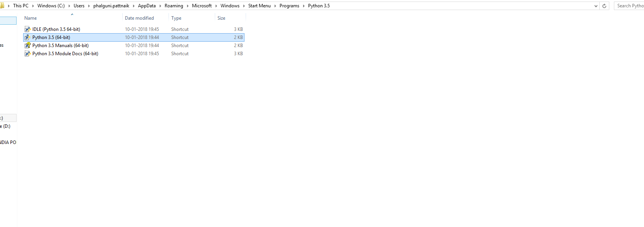Screen dimensions: 644x227
Task: Sort files by the Size column header
Action: pos(221,18)
